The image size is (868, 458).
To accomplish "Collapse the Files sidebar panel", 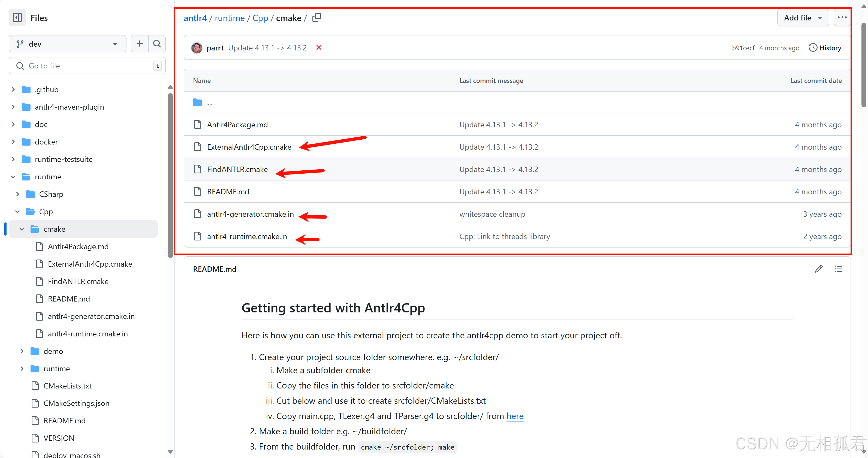I will pos(17,17).
